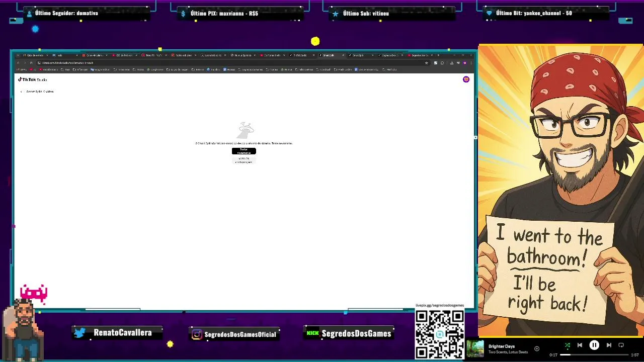The height and width of the screenshot is (362, 644).
Task: Click the green KICK logo
Action: [313, 333]
